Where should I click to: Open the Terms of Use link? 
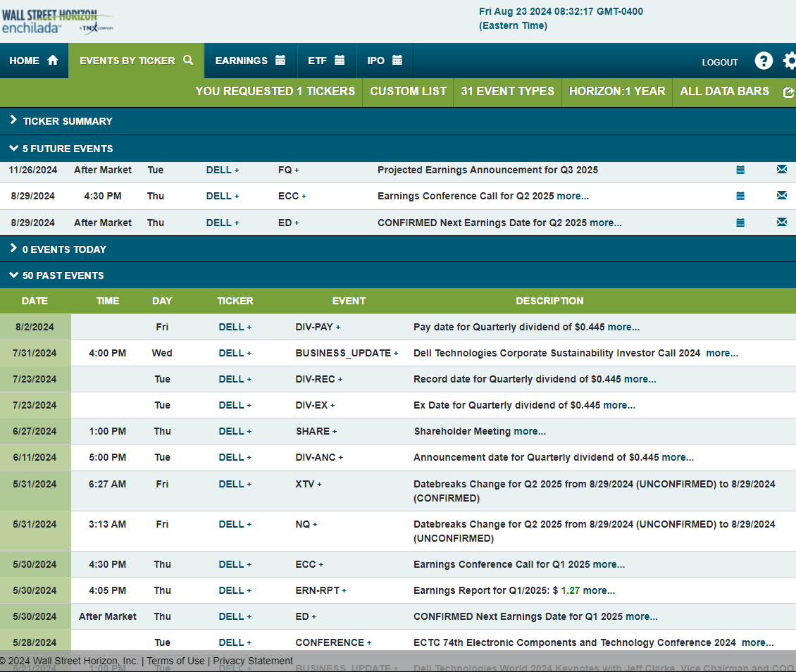pyautogui.click(x=175, y=661)
